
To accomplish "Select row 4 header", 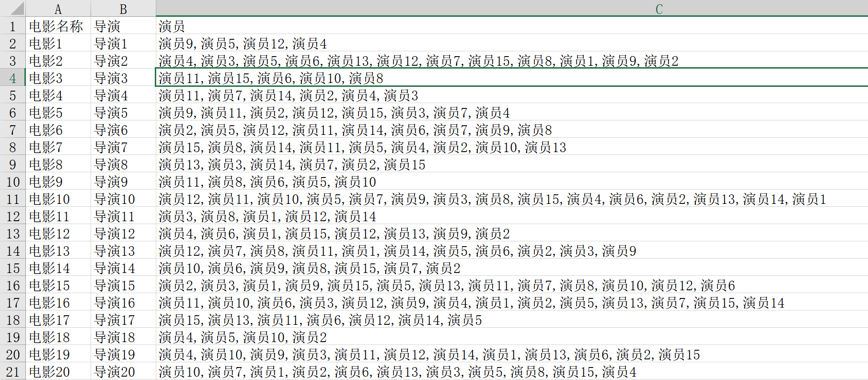I will coord(12,78).
